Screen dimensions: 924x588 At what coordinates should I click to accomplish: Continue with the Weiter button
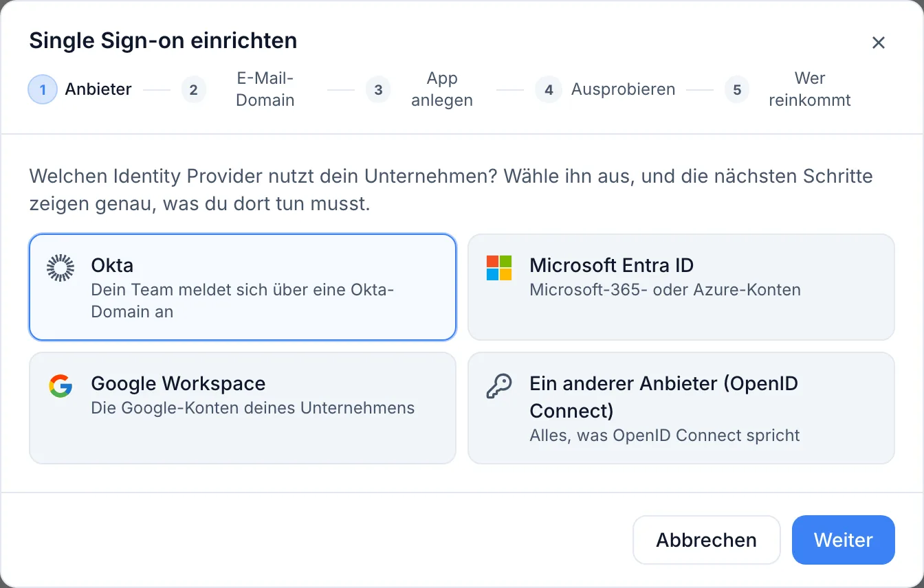844,540
